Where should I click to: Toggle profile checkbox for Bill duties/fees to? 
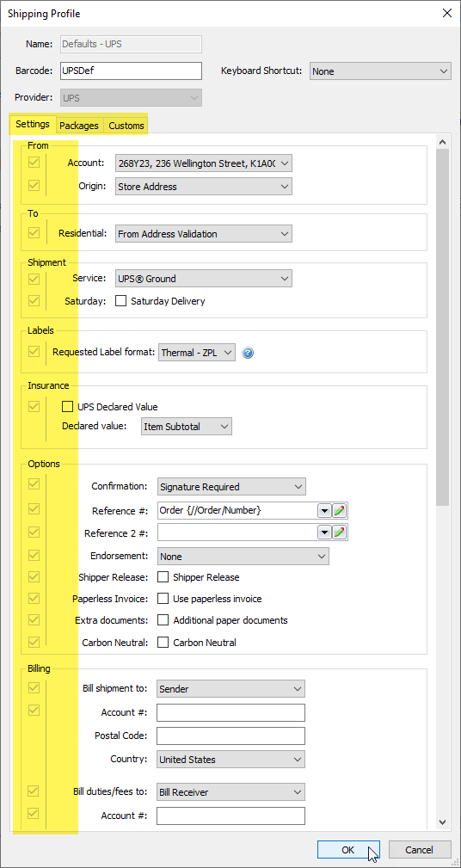point(34,791)
